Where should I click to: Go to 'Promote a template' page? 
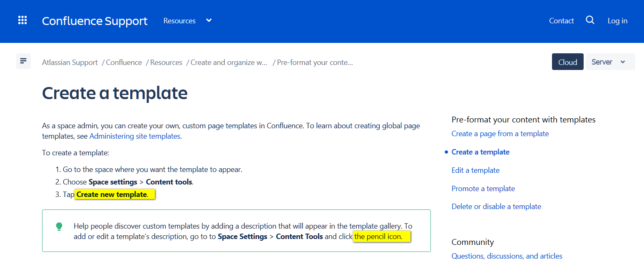click(483, 189)
